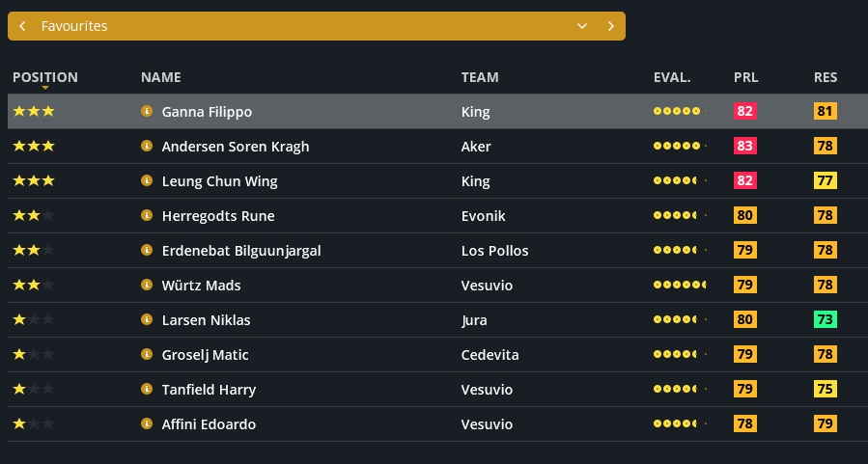
Task: Sort by PRL column header
Action: point(745,77)
